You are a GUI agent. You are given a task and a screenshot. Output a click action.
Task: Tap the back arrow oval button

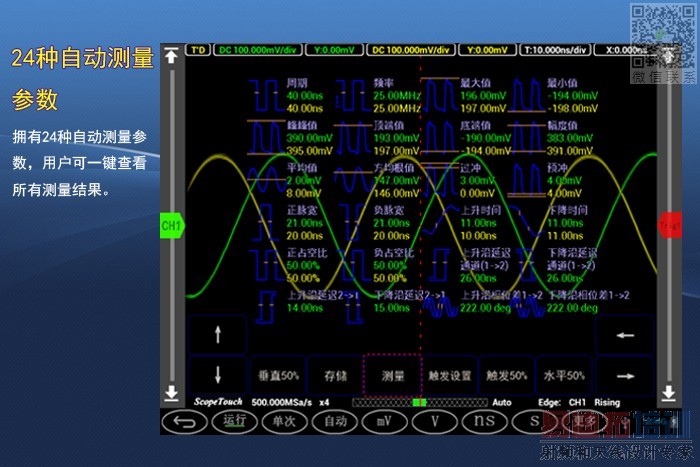tap(184, 421)
